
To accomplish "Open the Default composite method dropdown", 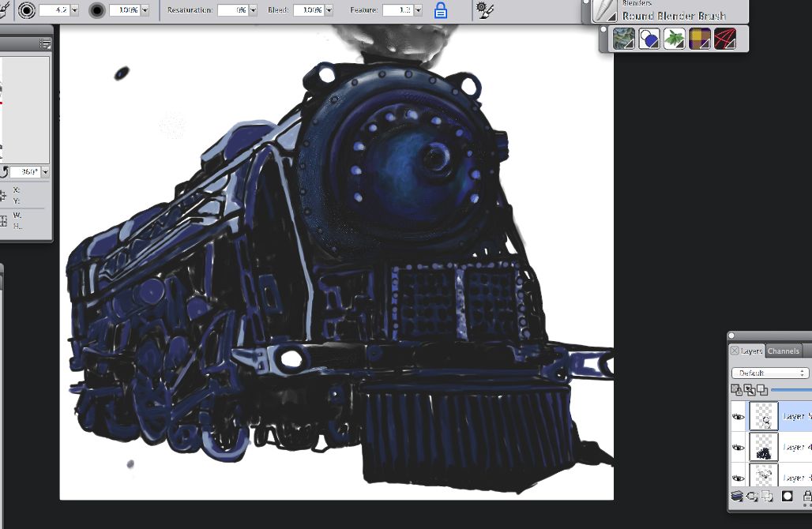I will [x=770, y=373].
